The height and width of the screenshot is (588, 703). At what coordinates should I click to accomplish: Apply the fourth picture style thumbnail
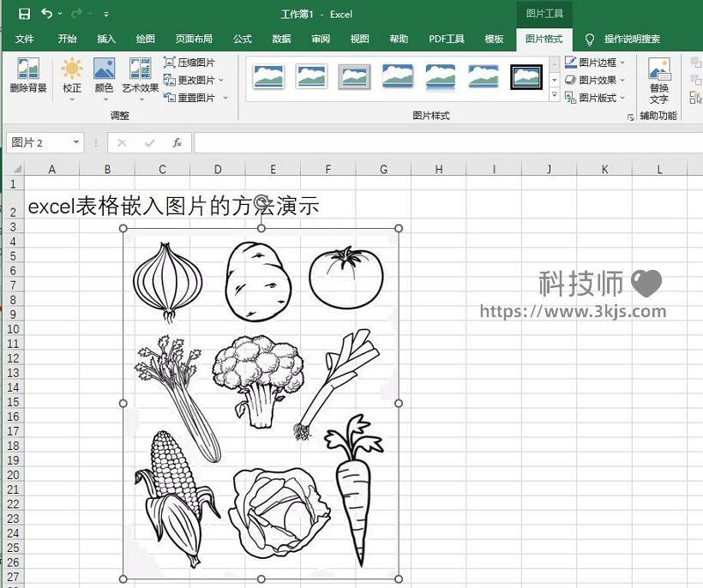pyautogui.click(x=397, y=76)
